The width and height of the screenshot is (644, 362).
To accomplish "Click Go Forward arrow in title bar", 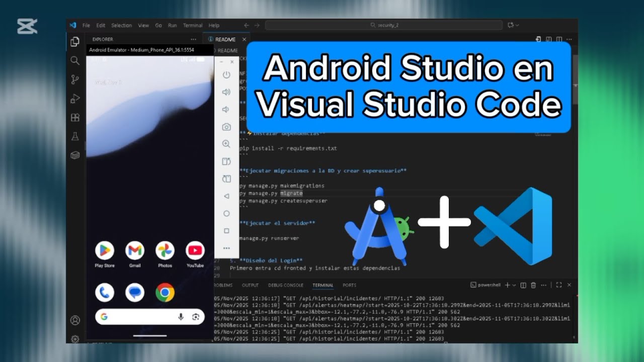I will (257, 25).
